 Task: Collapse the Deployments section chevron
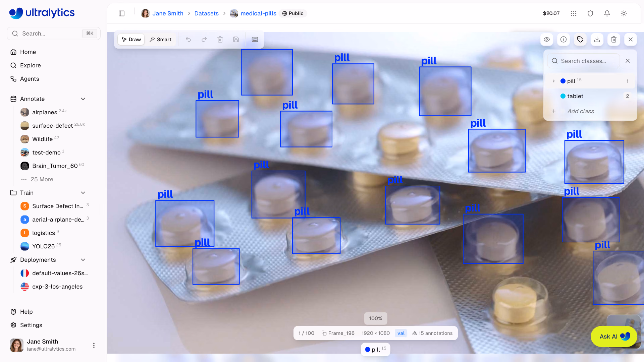(x=83, y=260)
